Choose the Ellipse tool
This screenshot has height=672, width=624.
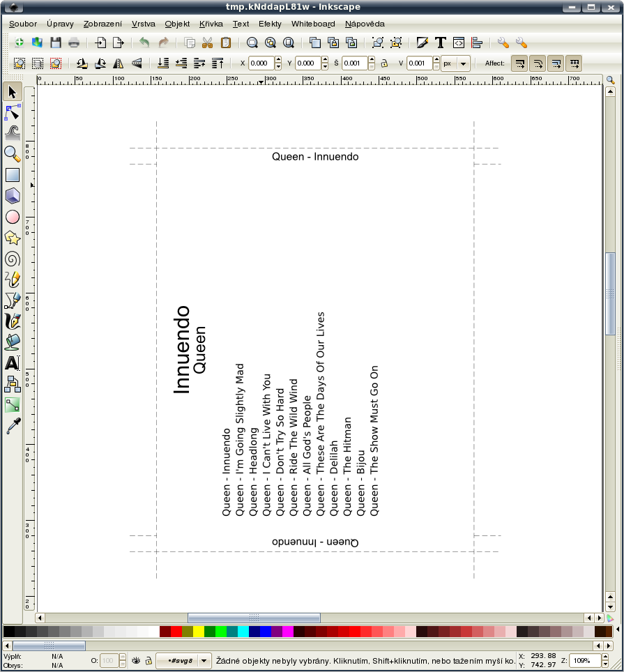(13, 217)
